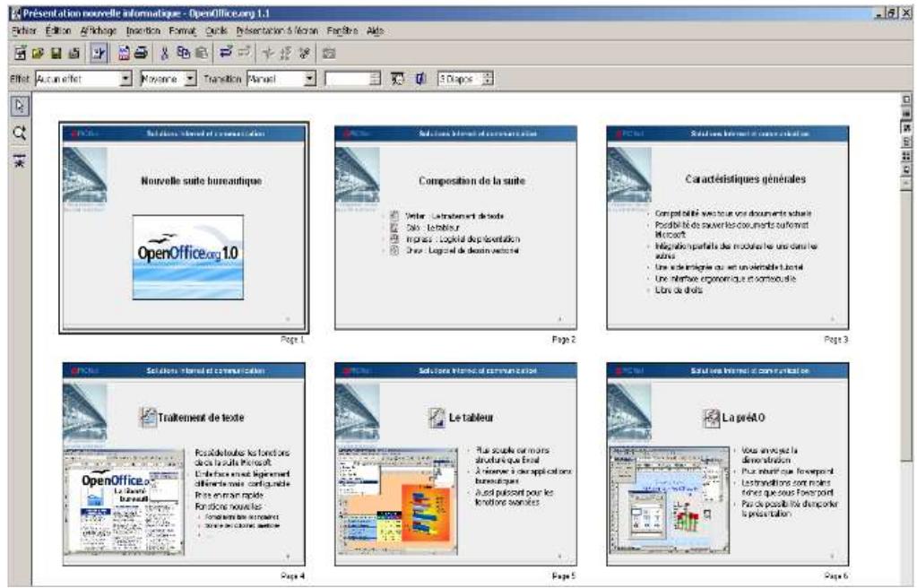Select the Slide sorter view icon

click(x=907, y=127)
